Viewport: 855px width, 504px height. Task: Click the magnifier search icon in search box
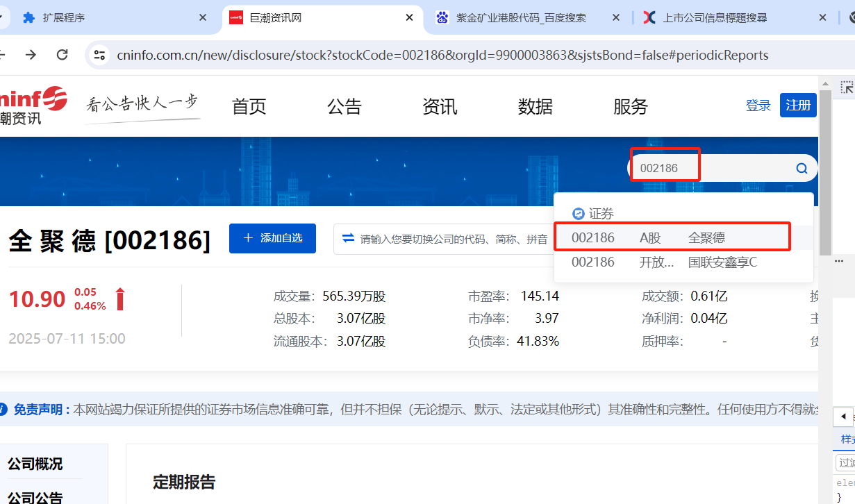[802, 168]
